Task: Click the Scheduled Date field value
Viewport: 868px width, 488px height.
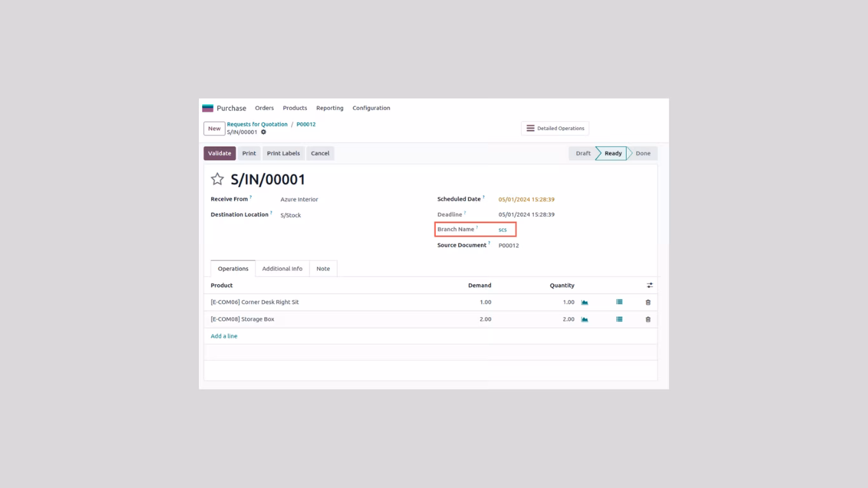Action: click(527, 200)
